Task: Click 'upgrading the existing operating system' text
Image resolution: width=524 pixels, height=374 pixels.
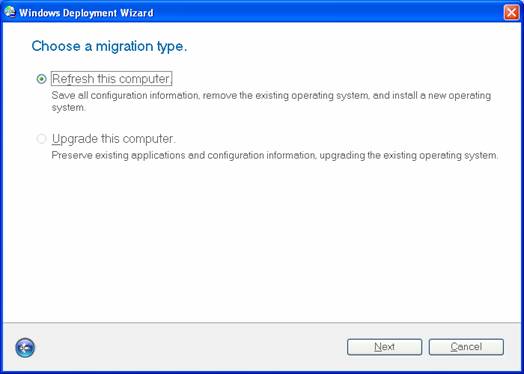Action: (x=408, y=155)
